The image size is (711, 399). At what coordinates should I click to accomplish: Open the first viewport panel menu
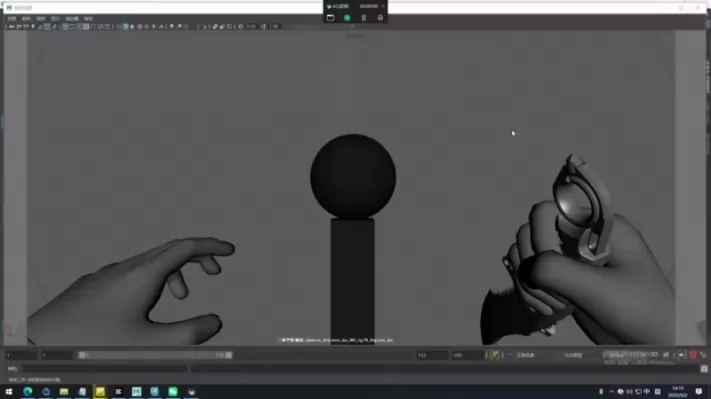[x=12, y=19]
